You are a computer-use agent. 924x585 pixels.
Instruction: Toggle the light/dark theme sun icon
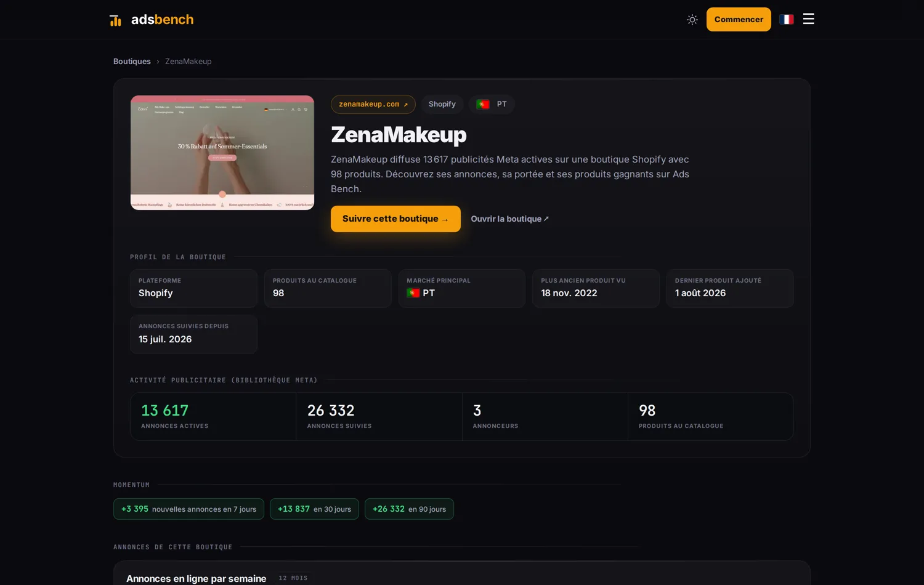point(692,20)
